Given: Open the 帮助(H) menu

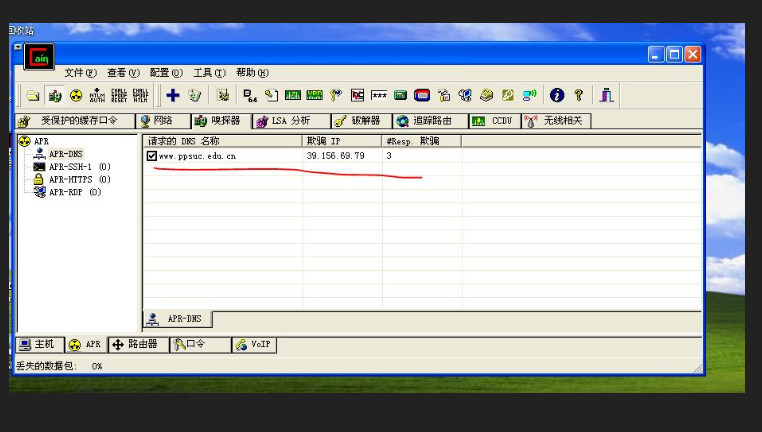Looking at the screenshot, I should click(252, 73).
